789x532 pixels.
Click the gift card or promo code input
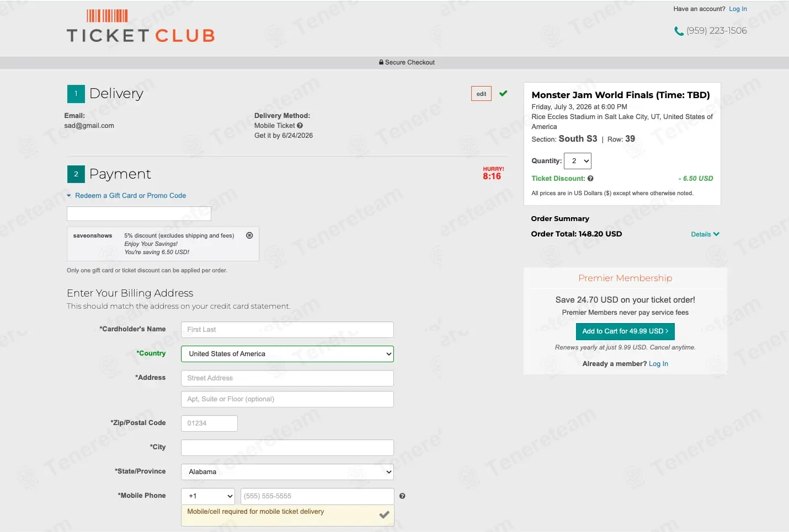[139, 214]
